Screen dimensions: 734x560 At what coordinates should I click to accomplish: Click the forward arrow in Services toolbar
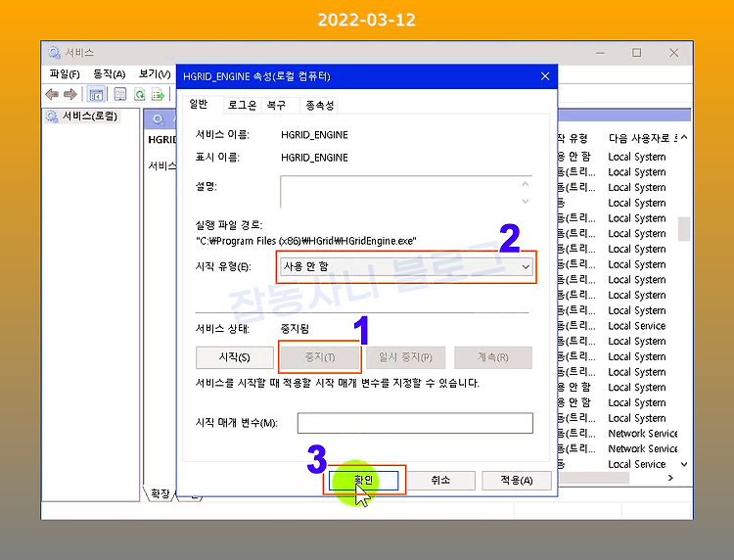(x=70, y=95)
